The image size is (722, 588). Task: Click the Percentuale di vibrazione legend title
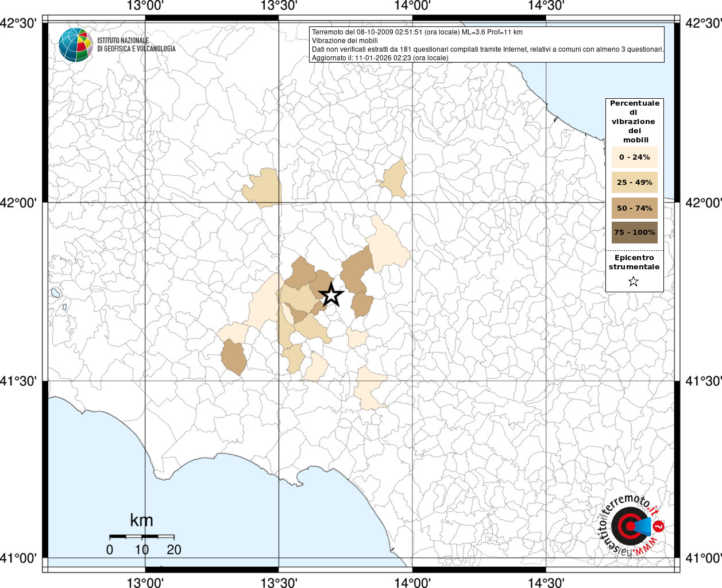pyautogui.click(x=635, y=121)
